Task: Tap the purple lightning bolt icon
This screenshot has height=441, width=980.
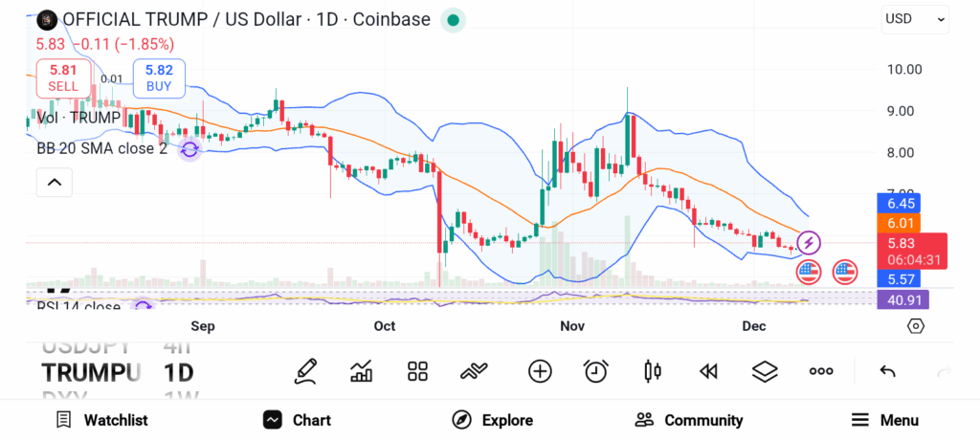Action: click(809, 243)
